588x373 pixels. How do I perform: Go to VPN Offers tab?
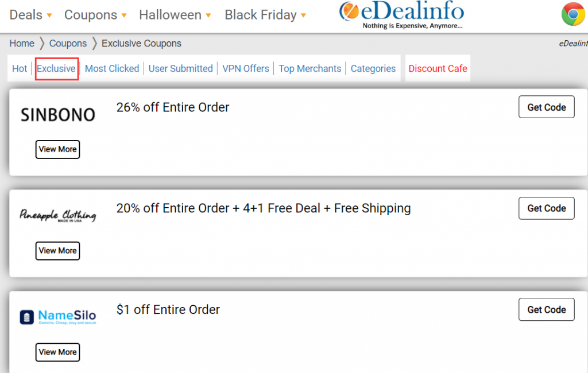(x=246, y=69)
